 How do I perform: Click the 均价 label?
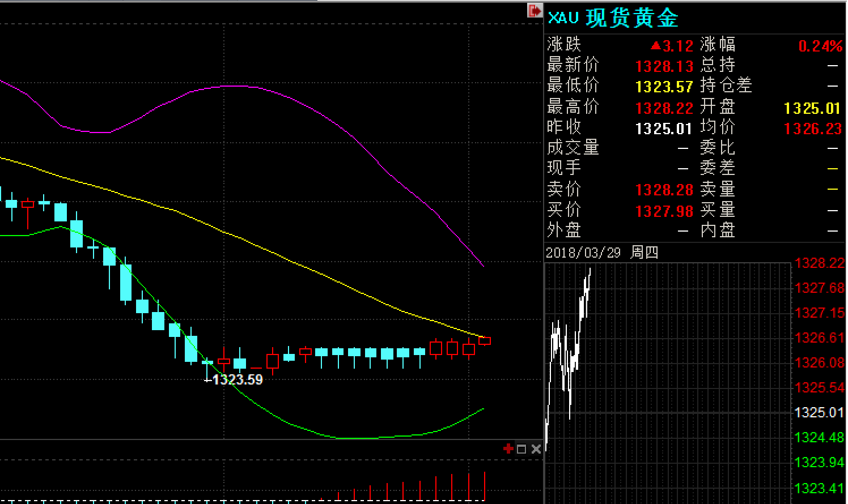pyautogui.click(x=718, y=127)
